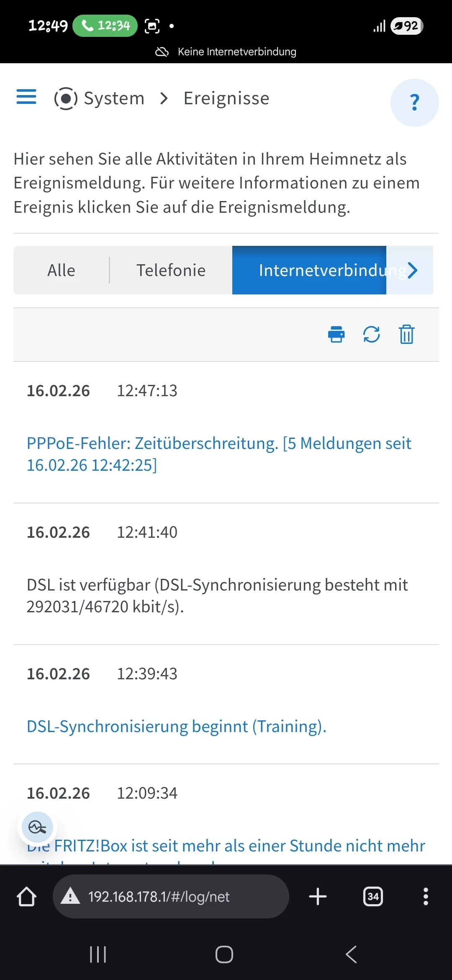Show the 34 open tabs
Viewport: 452px width, 980px height.
[x=373, y=897]
